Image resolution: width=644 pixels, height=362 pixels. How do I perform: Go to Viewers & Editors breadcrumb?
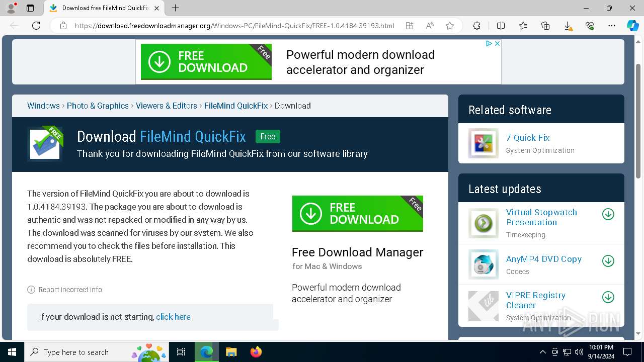click(x=167, y=106)
